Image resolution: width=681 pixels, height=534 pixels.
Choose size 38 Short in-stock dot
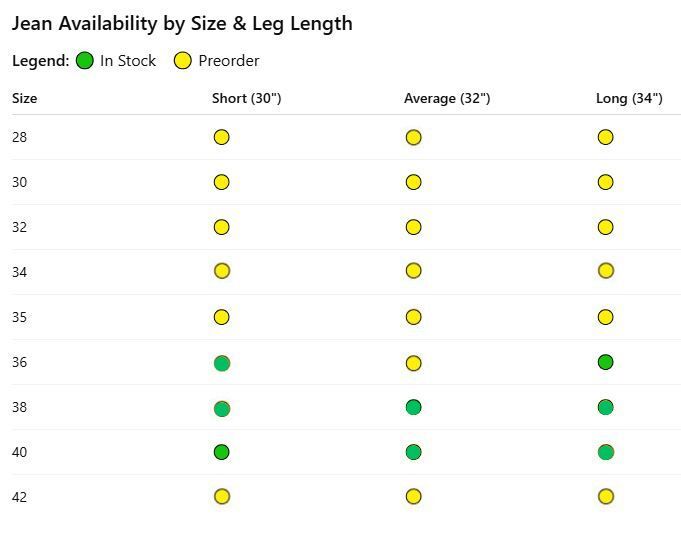pyautogui.click(x=222, y=409)
